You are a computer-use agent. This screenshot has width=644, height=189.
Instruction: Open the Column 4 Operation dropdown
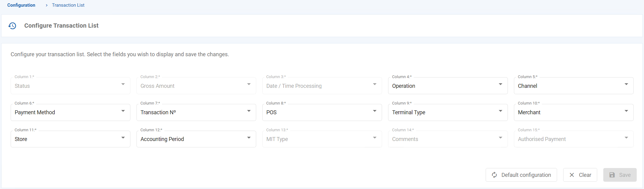pyautogui.click(x=447, y=86)
